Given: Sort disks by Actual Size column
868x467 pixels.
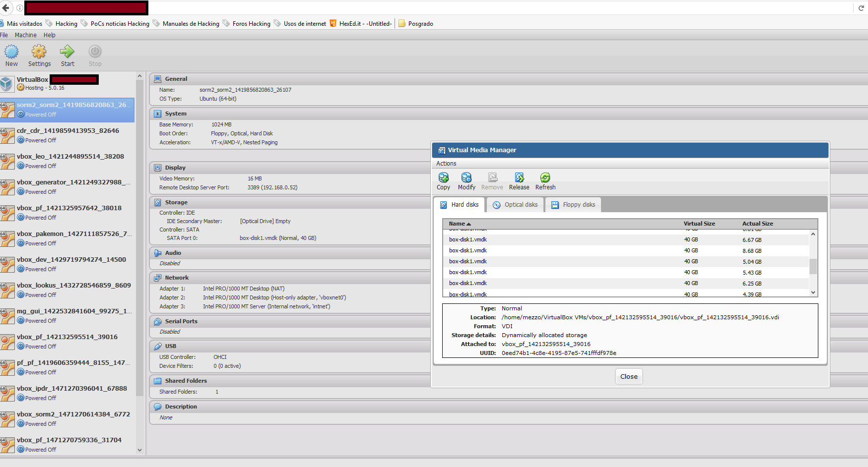Looking at the screenshot, I should [757, 224].
